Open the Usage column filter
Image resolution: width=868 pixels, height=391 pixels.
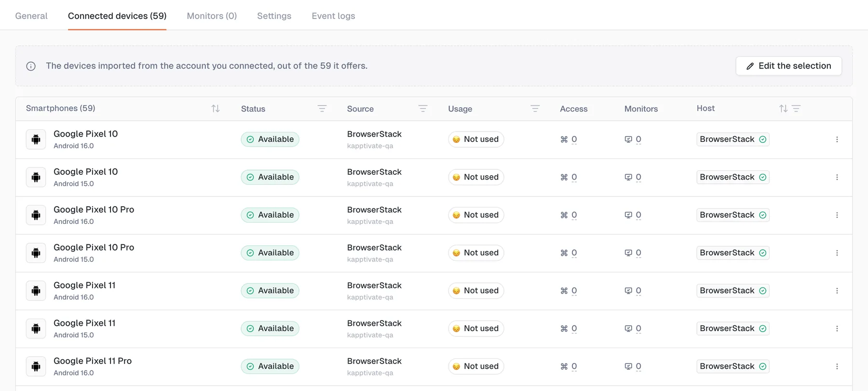coord(535,109)
